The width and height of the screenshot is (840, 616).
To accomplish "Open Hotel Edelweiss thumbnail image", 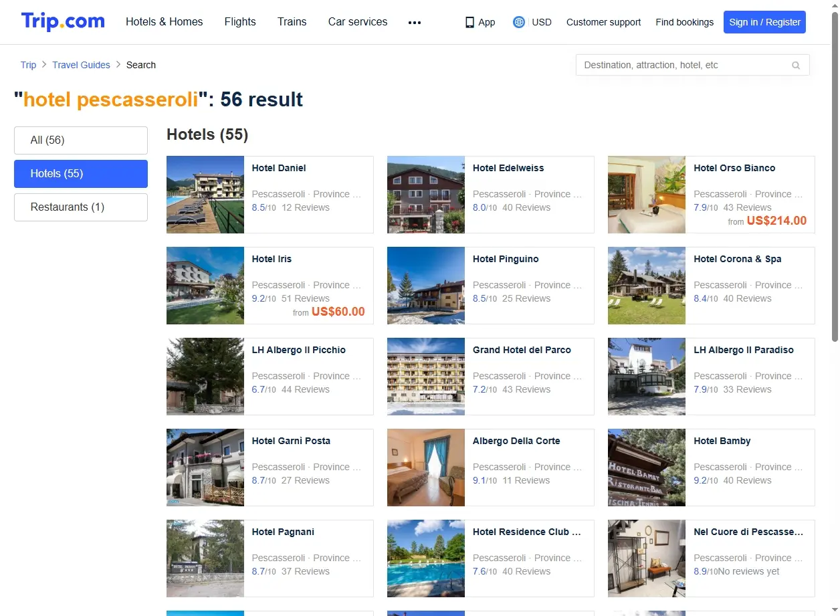I will point(426,195).
